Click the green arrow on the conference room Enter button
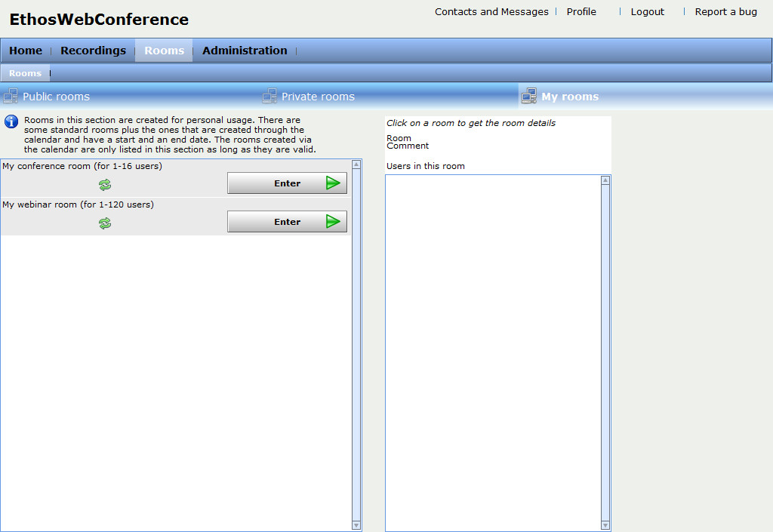Image resolution: width=773 pixels, height=532 pixels. pos(332,183)
